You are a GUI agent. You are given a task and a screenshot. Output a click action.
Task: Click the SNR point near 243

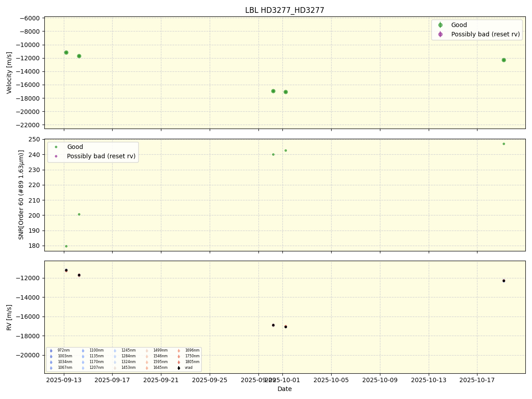[286, 150]
